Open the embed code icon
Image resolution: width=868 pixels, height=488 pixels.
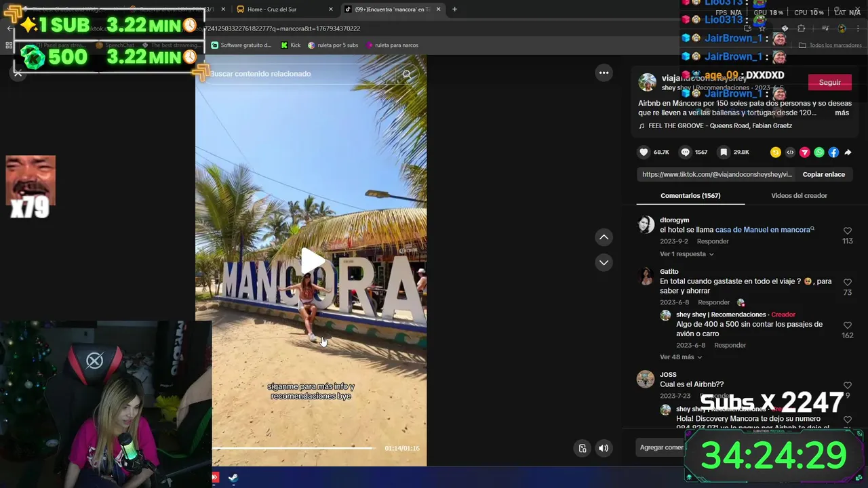coord(790,152)
